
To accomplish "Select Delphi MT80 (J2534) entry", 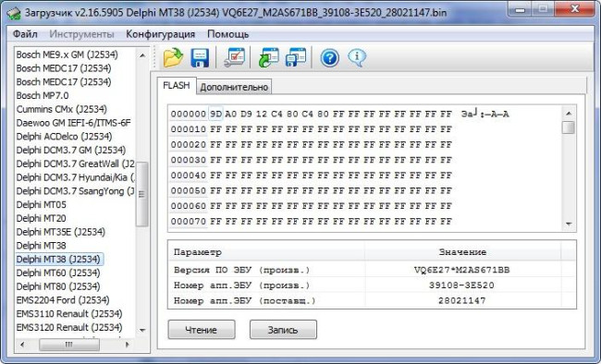I will tap(58, 286).
